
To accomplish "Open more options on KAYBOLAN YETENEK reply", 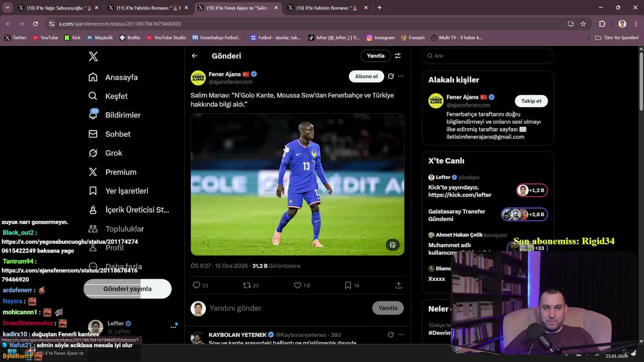I will 401,334.
